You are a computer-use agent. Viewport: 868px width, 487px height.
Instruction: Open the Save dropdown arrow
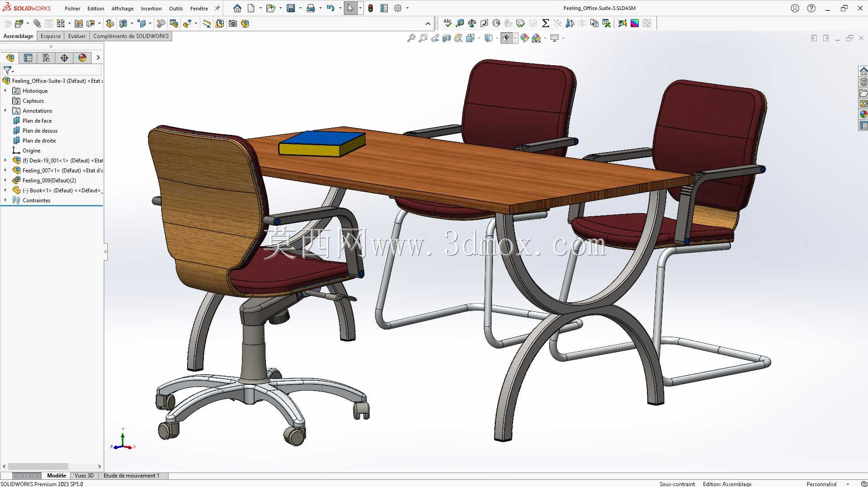click(300, 8)
